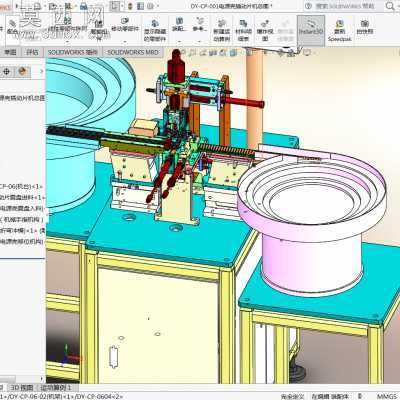Rebuild model with traffic light icon

pos(130,6)
